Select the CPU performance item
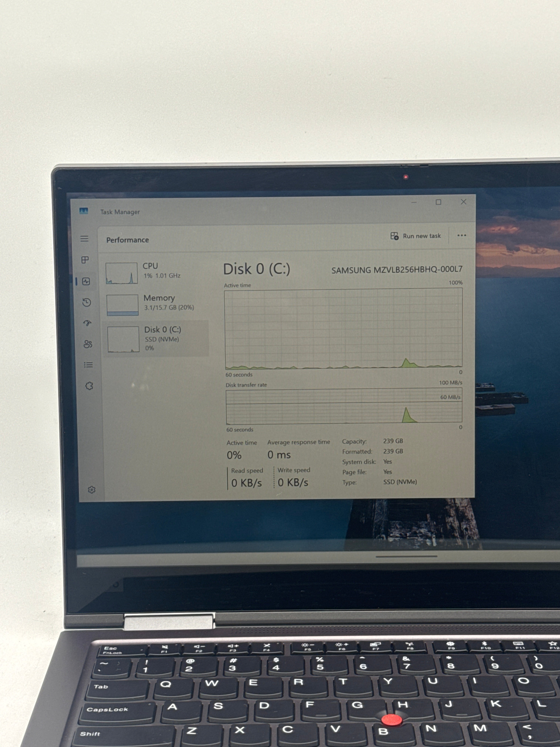 click(x=156, y=273)
